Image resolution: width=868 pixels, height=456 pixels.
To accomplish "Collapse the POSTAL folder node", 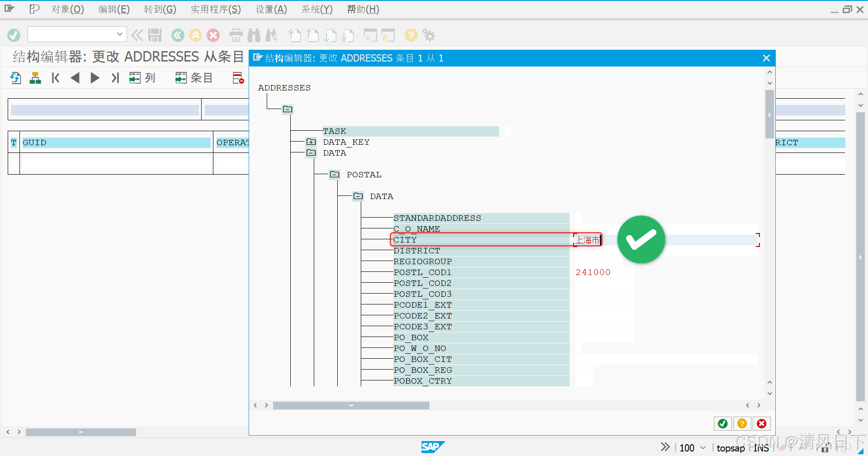I will tap(335, 174).
